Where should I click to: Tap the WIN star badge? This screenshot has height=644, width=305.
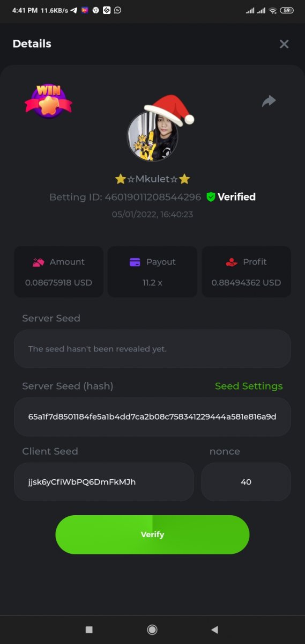(x=48, y=101)
